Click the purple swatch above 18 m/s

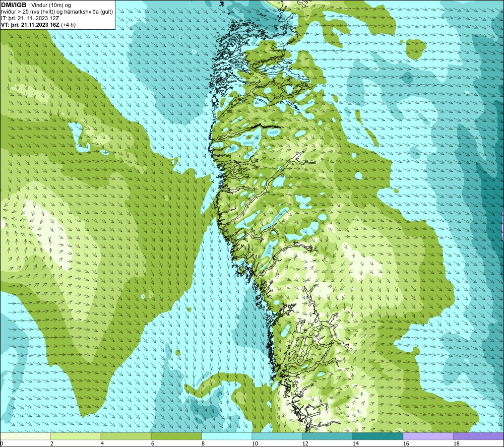(x=479, y=436)
